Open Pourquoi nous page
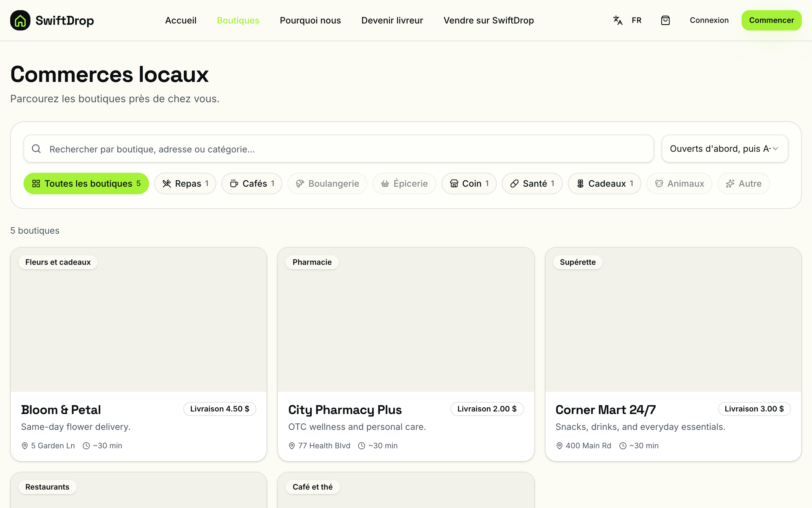812x508 pixels. [310, 20]
